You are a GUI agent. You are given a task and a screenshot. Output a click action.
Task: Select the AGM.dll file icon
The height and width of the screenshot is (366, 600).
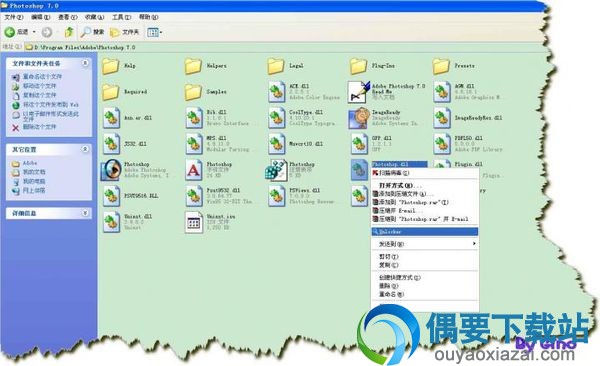click(442, 92)
